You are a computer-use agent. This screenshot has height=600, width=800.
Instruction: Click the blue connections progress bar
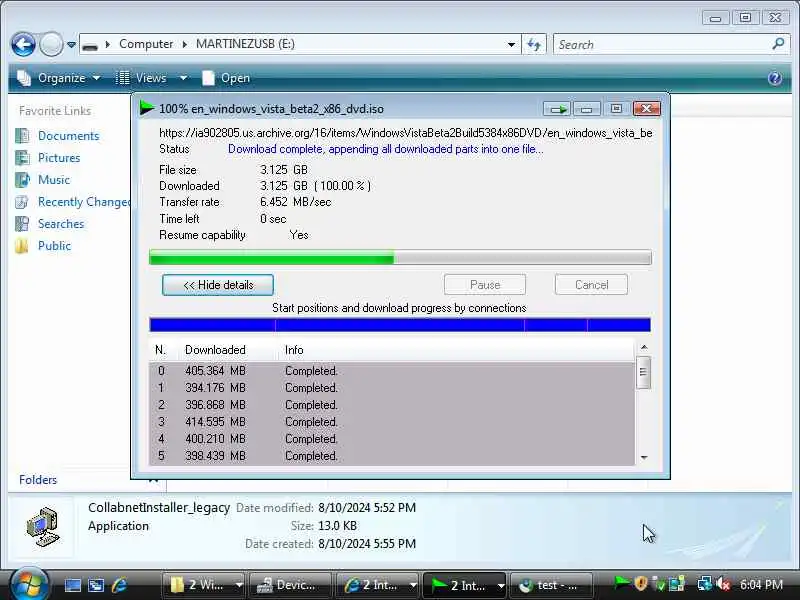coord(400,325)
